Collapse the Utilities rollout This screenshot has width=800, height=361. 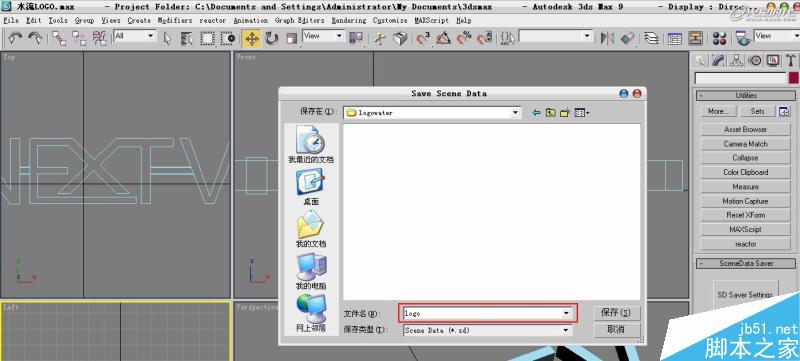coord(746,95)
